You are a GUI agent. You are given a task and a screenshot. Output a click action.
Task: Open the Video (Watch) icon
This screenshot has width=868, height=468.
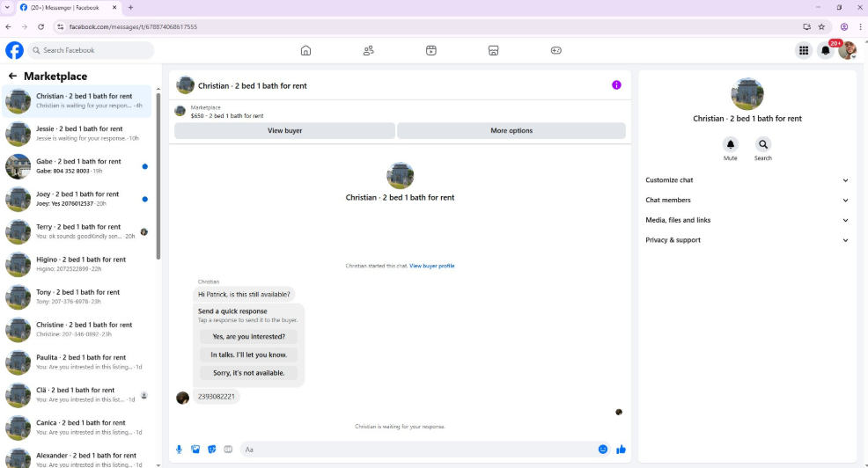(431, 50)
